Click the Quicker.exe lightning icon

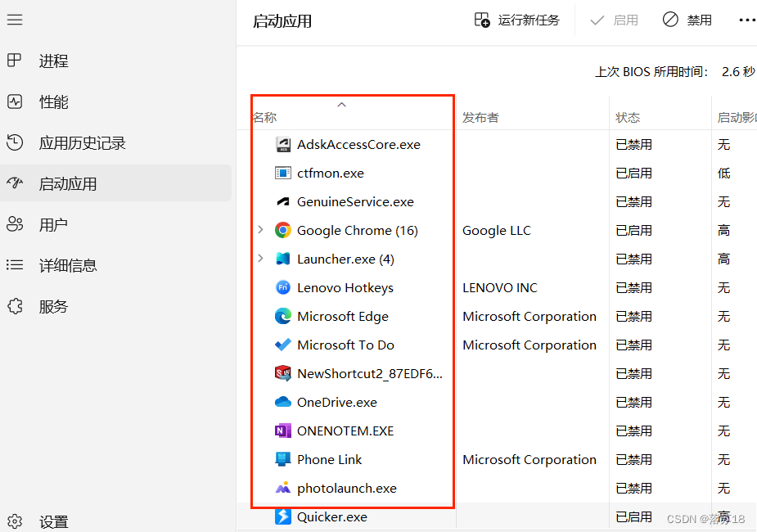[x=283, y=516]
